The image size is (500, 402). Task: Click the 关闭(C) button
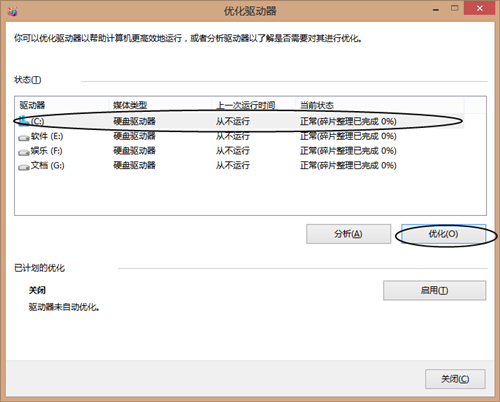point(455,379)
